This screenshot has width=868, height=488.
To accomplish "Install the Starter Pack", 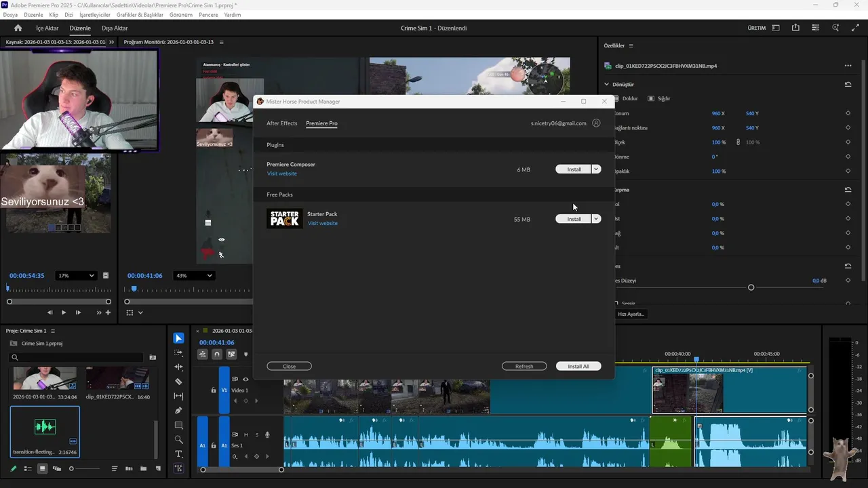I will 574,219.
